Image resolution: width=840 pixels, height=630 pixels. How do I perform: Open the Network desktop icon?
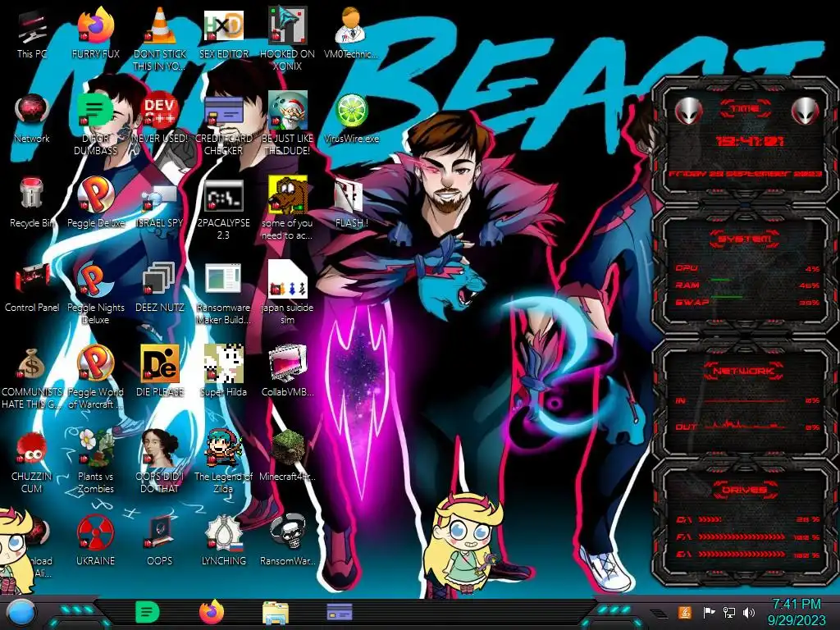click(x=32, y=119)
